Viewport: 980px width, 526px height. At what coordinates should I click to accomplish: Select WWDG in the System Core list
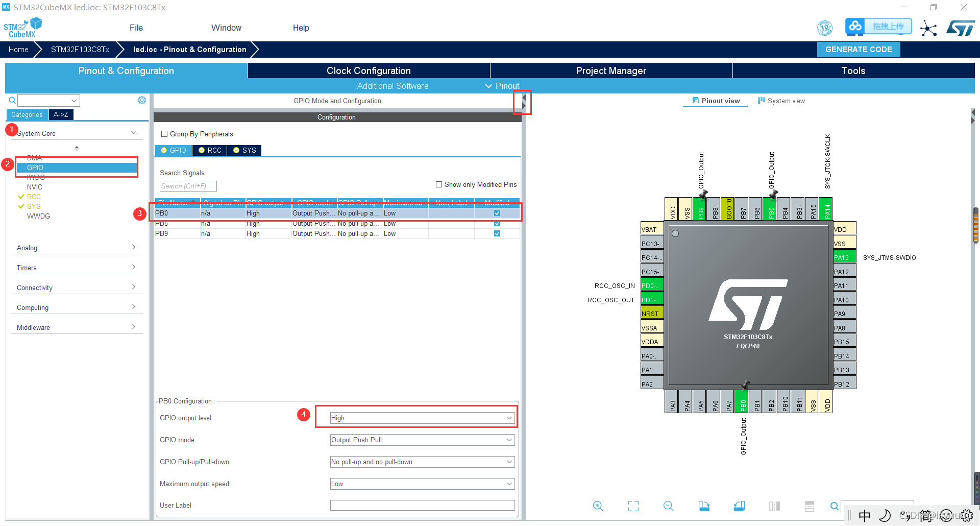click(38, 216)
